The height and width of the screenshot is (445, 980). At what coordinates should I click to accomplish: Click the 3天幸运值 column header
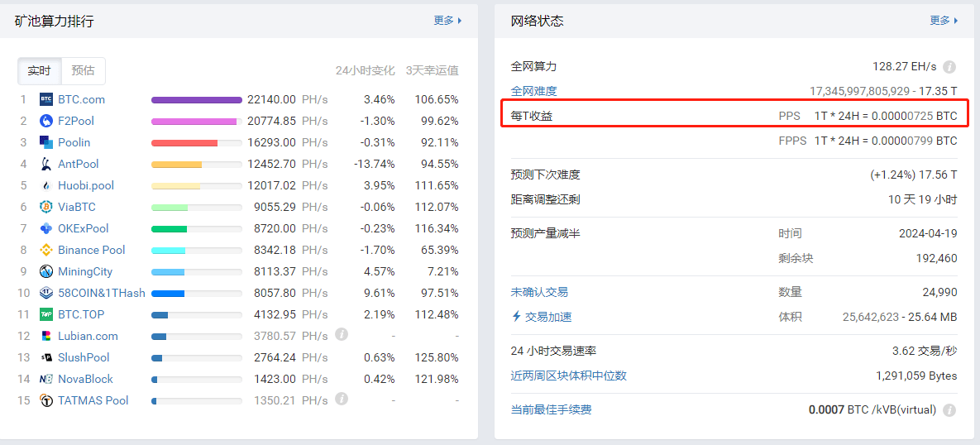pyautogui.click(x=432, y=70)
